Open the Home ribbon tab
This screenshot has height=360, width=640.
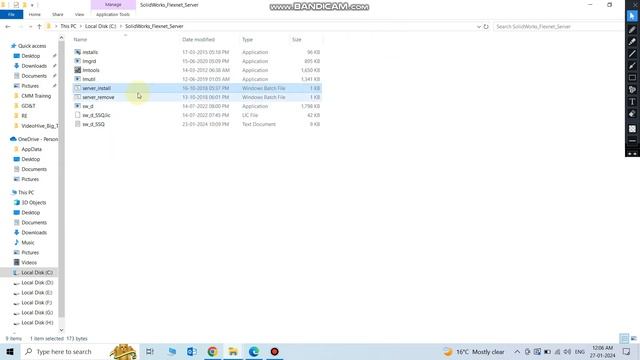tap(35, 14)
